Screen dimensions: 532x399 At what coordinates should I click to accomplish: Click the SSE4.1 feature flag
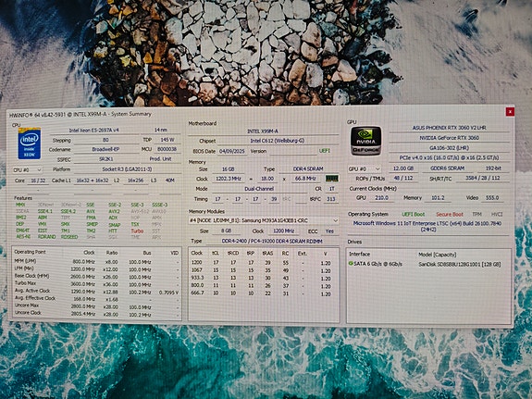(44, 211)
